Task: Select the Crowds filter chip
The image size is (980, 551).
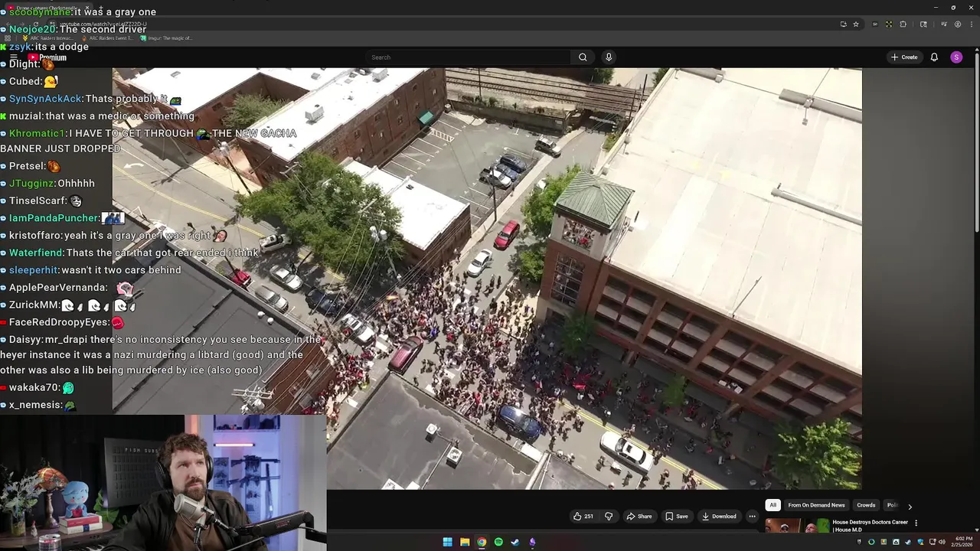Action: click(866, 505)
